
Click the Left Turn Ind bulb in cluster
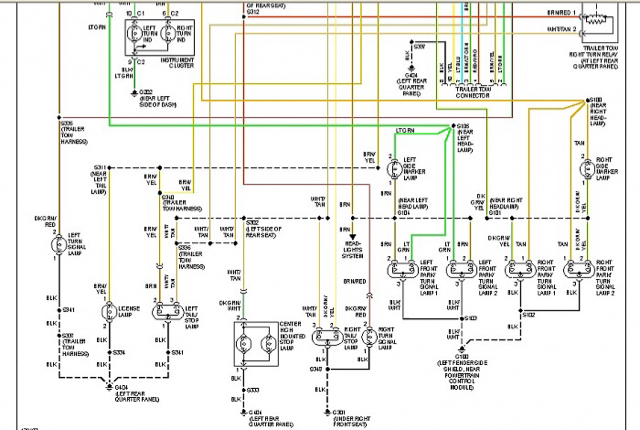click(x=134, y=33)
